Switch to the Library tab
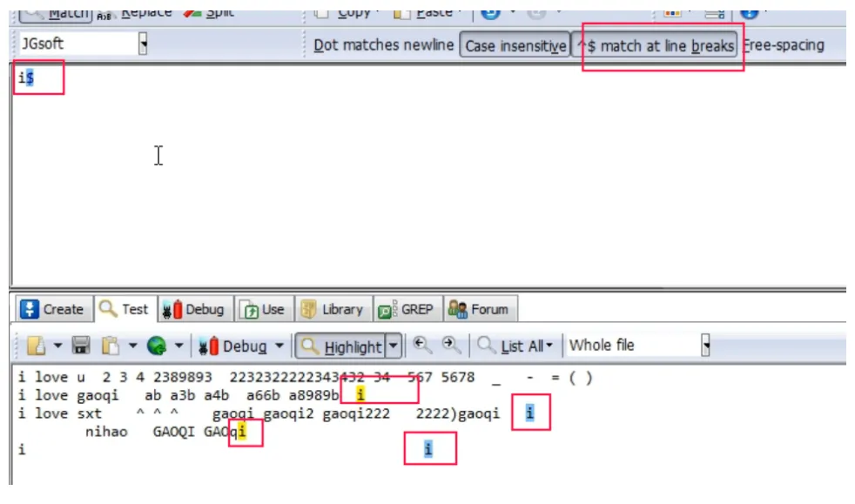This screenshot has height=504, width=855. pos(333,309)
